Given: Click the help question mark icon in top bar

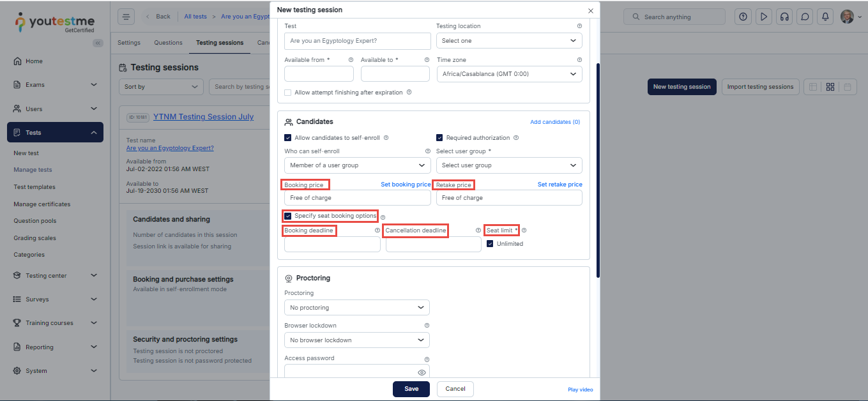Looking at the screenshot, I should pos(743,17).
